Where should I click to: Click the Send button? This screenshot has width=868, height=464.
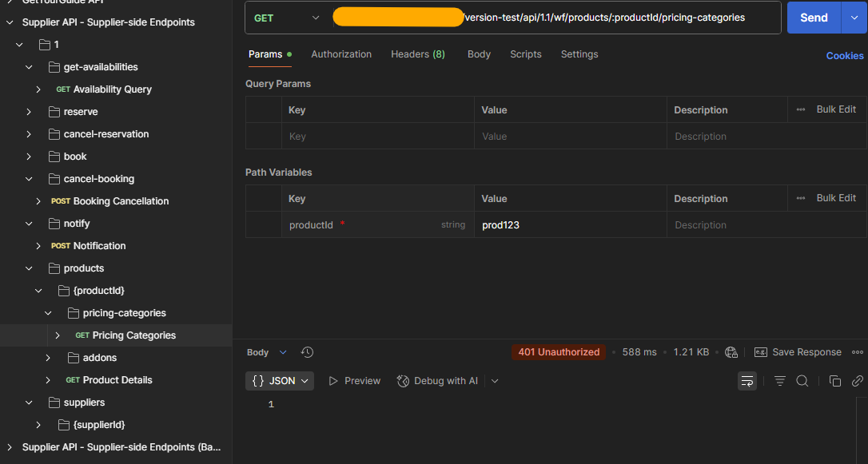click(x=814, y=18)
